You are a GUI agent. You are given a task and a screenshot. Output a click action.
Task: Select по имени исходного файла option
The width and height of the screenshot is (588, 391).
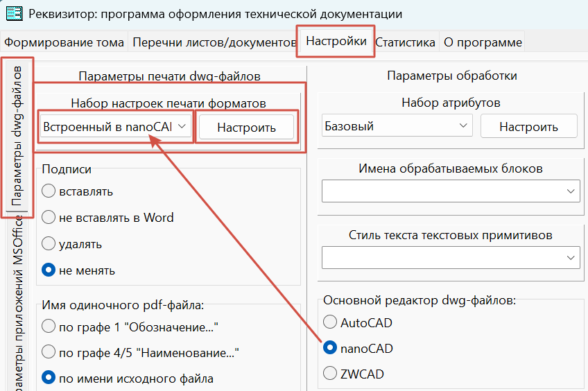point(128,378)
